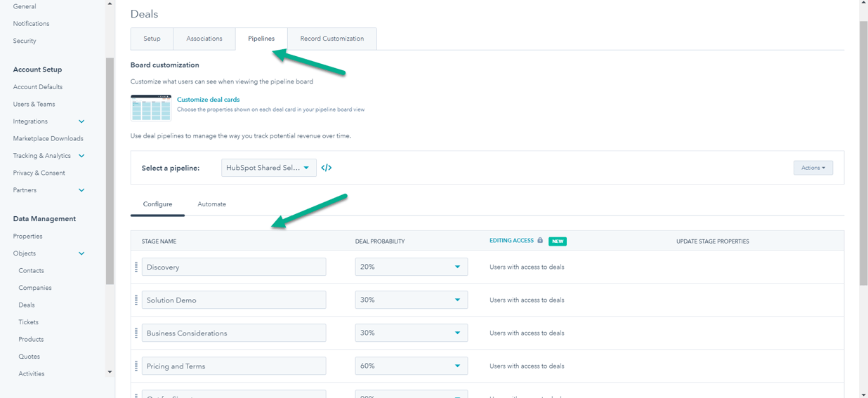Open Discovery deal probability 20% dropdown
Image resolution: width=868 pixels, height=398 pixels.
click(411, 267)
